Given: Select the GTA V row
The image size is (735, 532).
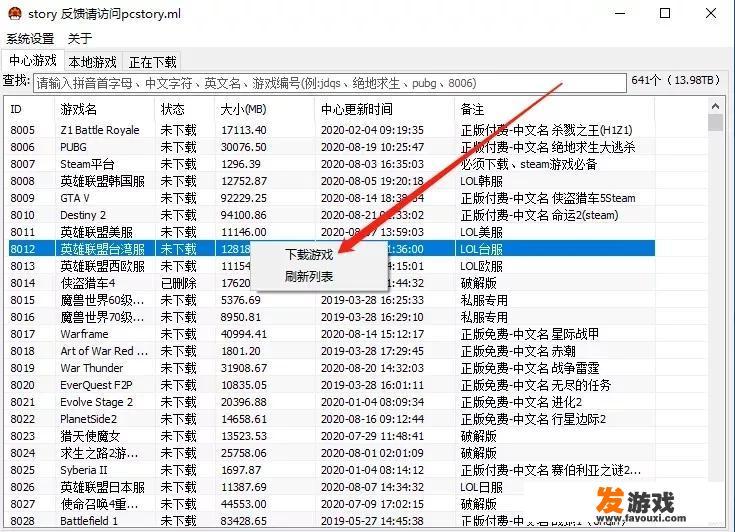Looking at the screenshot, I should tap(331, 198).
